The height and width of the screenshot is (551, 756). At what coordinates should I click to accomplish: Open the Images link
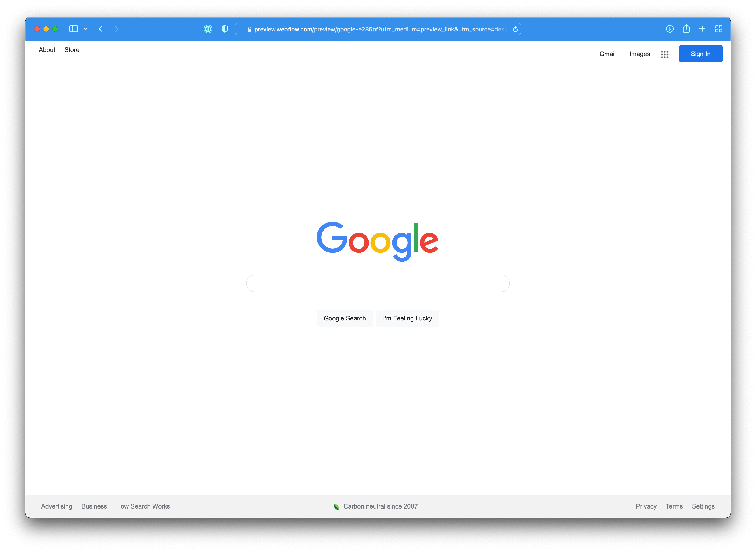639,54
